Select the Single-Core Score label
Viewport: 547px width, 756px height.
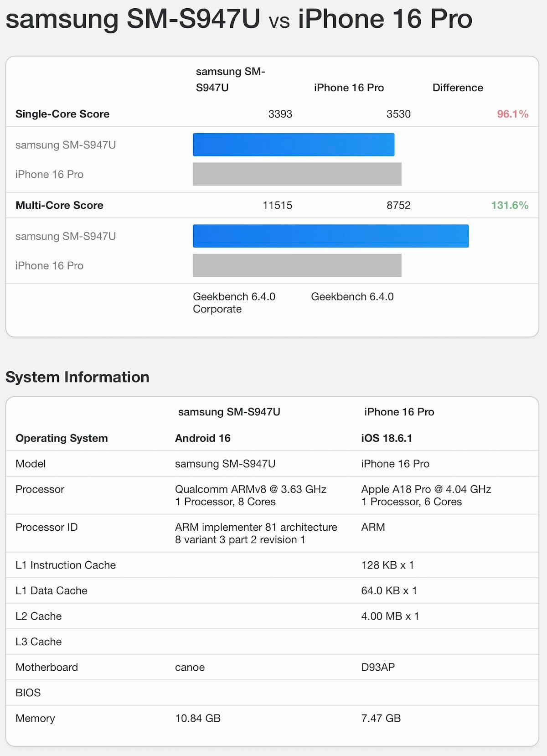[62, 114]
